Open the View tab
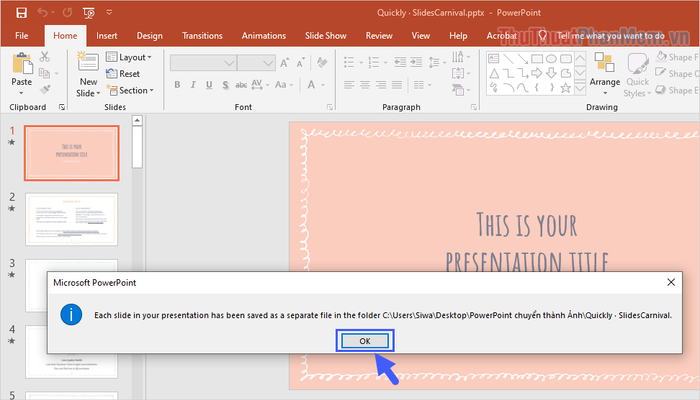 coord(421,36)
